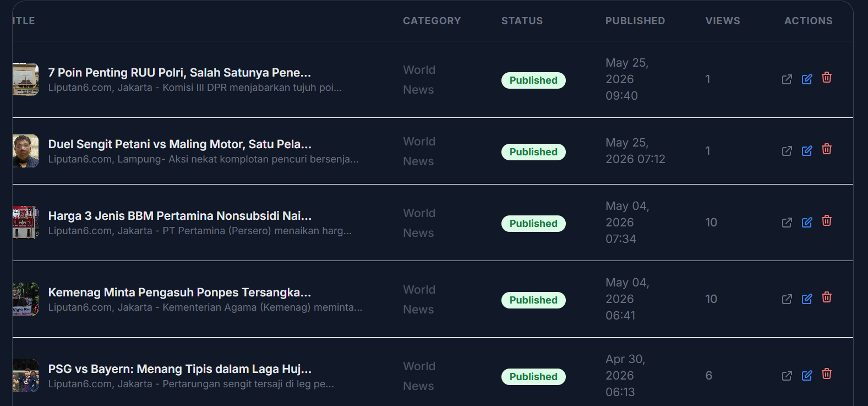Click Published badge on Harga 3 Jenis BBM row
This screenshot has width=868, height=406.
click(533, 224)
